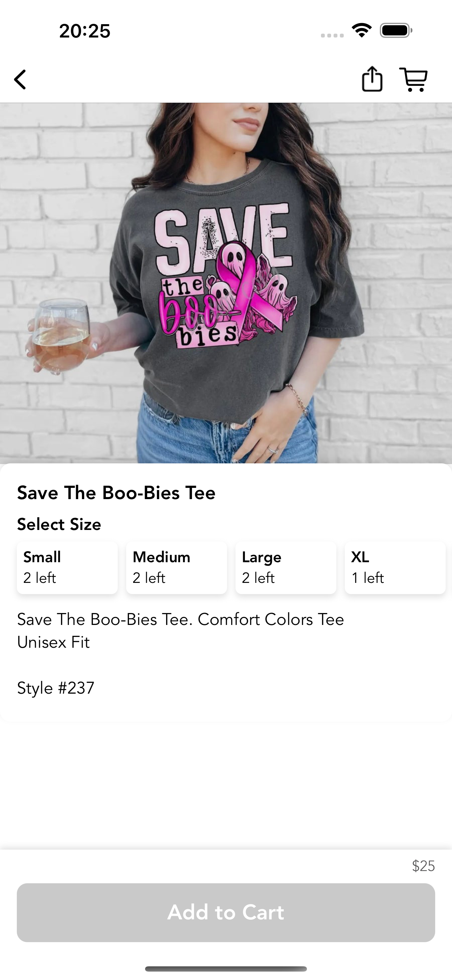
Task: Tap the share icon
Action: coord(372,79)
